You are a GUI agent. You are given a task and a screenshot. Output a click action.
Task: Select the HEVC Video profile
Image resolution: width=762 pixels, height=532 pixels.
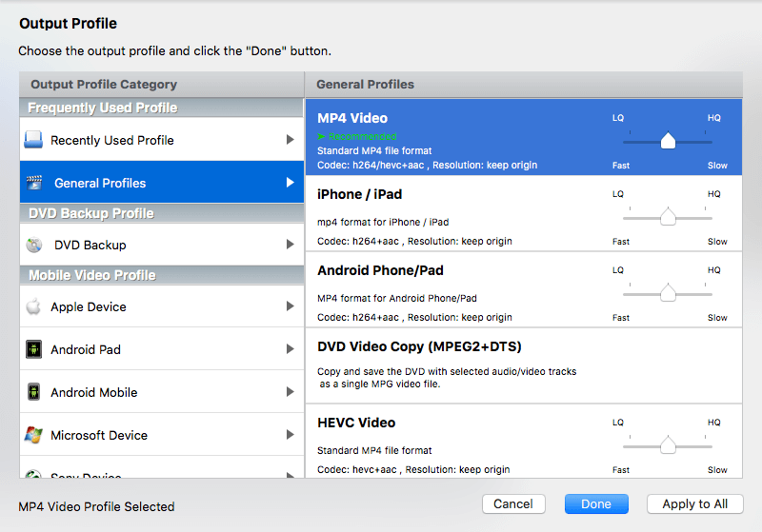coord(524,442)
